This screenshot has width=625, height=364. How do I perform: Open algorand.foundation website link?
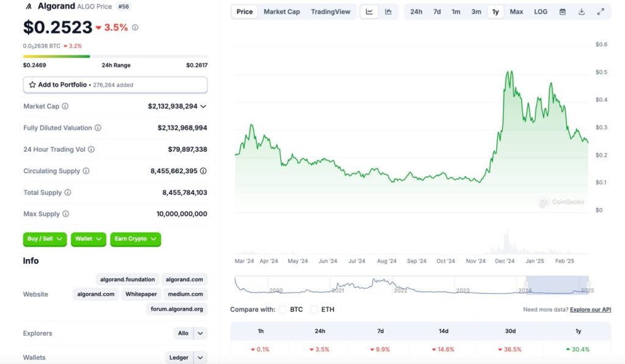click(128, 280)
